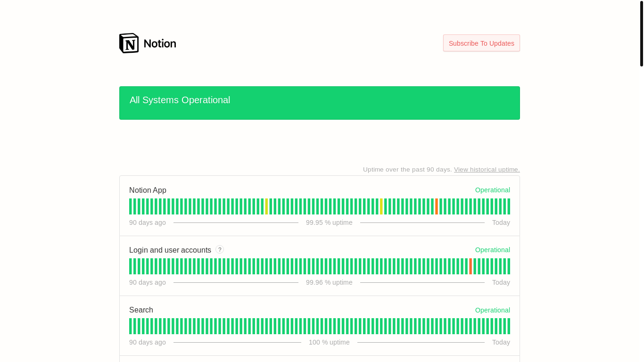This screenshot has height=362, width=644.
Task: Click the first green bar in Notion App row
Action: pyautogui.click(x=131, y=206)
